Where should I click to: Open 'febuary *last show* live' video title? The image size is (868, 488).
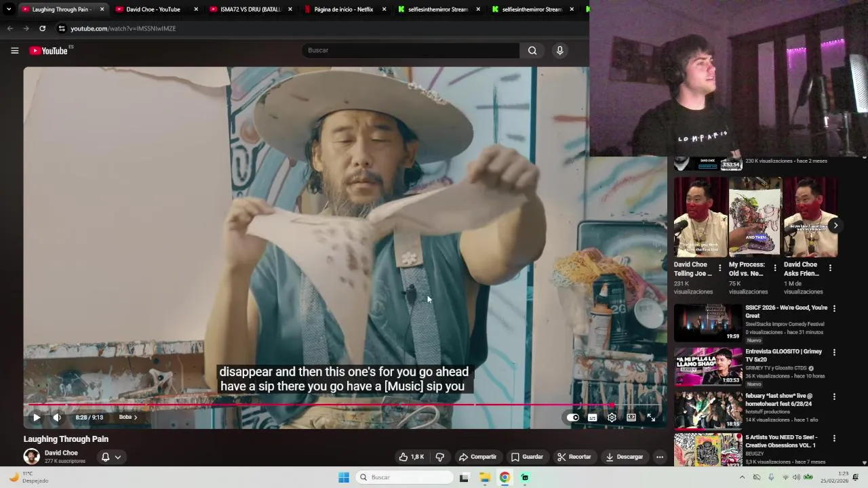(778, 400)
